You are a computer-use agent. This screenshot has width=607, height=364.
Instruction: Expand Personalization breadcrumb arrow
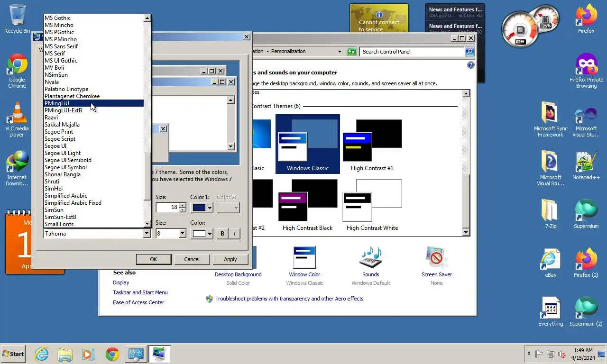267,52
